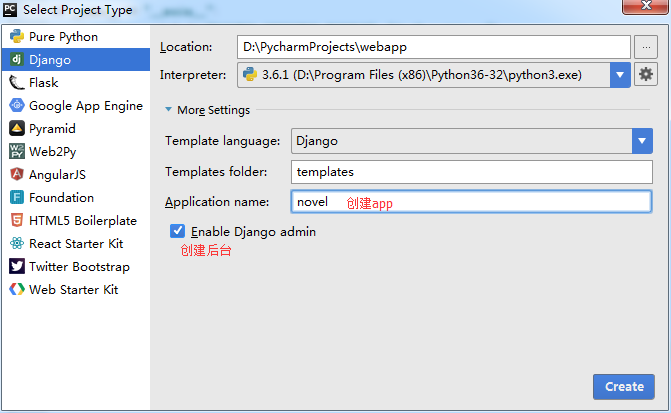Open Template language dropdown arrow
The width and height of the screenshot is (671, 413).
coord(642,141)
